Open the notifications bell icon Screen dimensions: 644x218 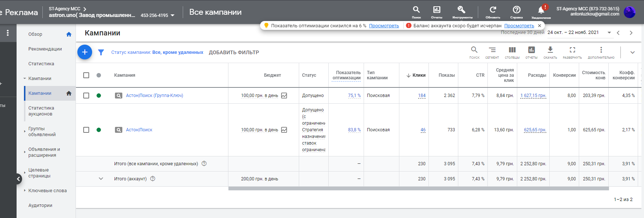541,11
